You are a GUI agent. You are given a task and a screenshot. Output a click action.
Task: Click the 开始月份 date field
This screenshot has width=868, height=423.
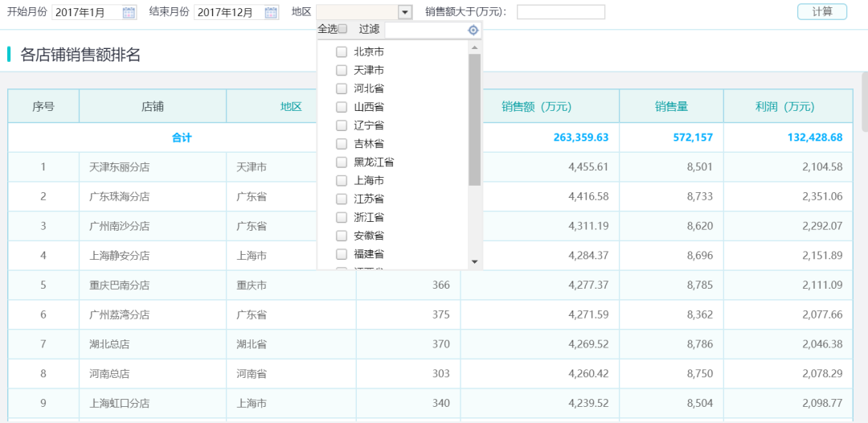[87, 12]
